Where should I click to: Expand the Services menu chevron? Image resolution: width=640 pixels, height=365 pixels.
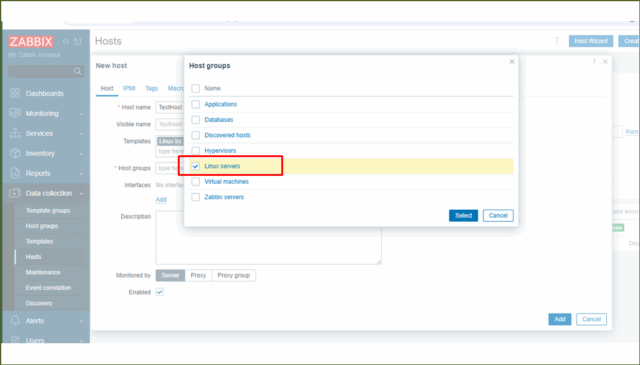coord(81,134)
